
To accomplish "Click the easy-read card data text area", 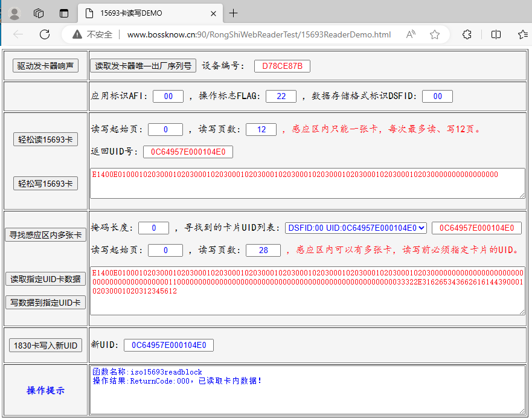I will tap(307, 183).
